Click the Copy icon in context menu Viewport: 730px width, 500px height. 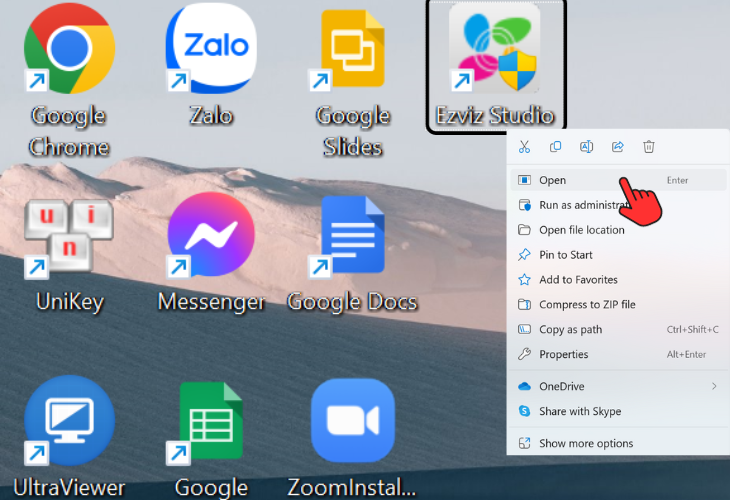point(555,147)
